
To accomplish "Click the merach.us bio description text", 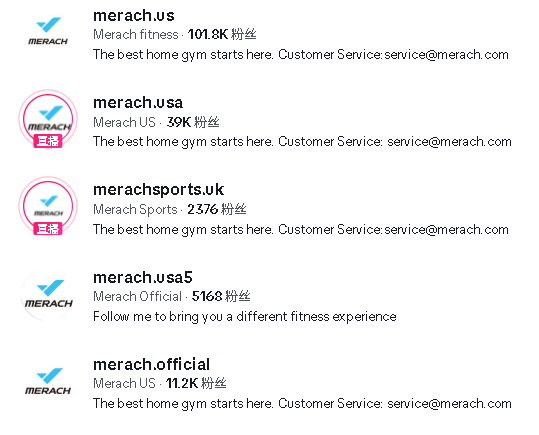I will click(x=301, y=55).
